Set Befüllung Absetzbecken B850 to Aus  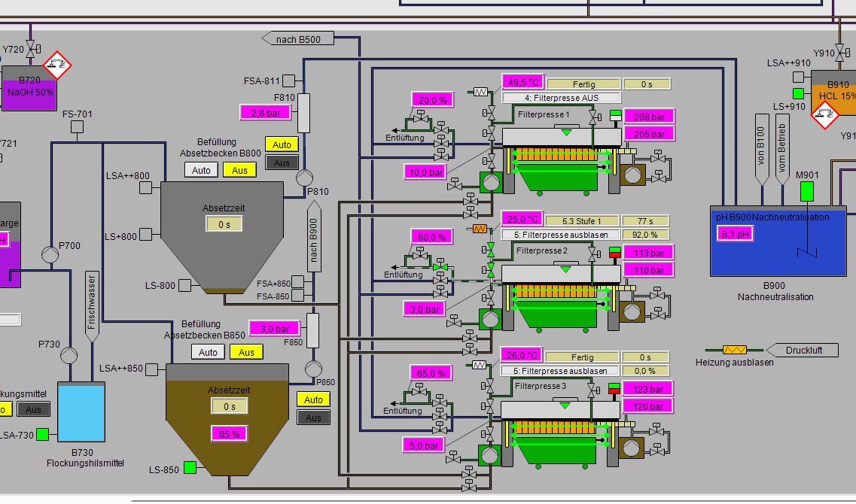(x=245, y=352)
